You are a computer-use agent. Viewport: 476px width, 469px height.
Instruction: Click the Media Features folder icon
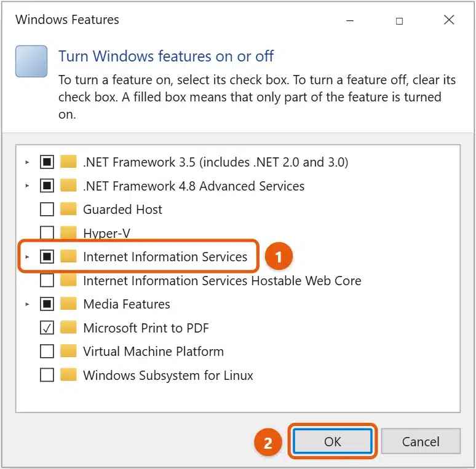[68, 304]
